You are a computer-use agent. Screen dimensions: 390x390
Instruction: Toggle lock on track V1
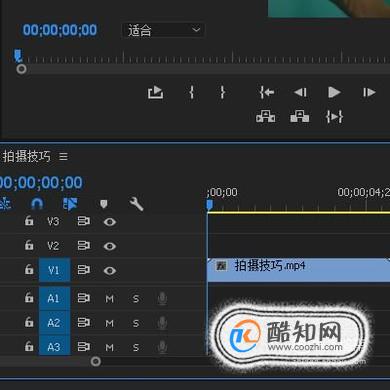[29, 269]
